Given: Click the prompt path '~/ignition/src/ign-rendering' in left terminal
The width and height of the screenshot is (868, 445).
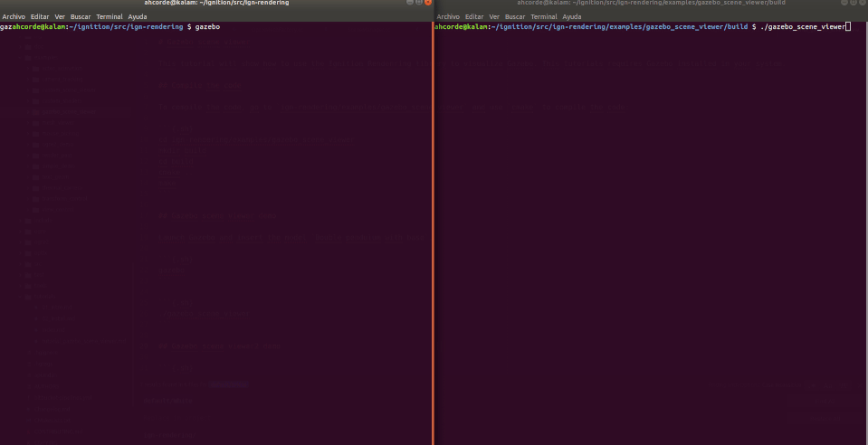Looking at the screenshot, I should [x=126, y=26].
